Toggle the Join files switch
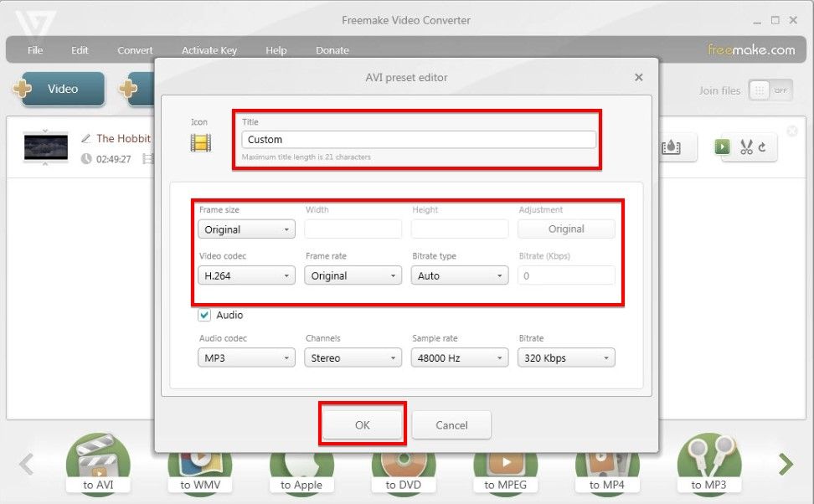This screenshot has width=814, height=504. 770,90
